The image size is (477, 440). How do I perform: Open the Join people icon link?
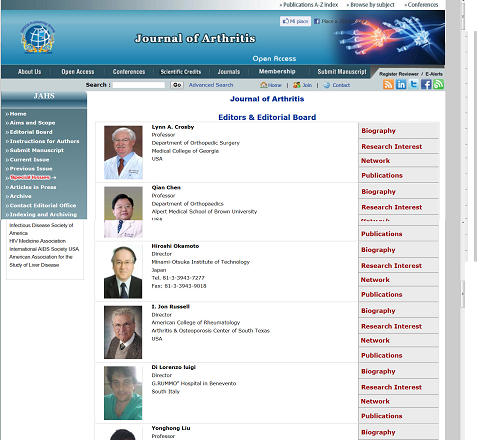(297, 85)
